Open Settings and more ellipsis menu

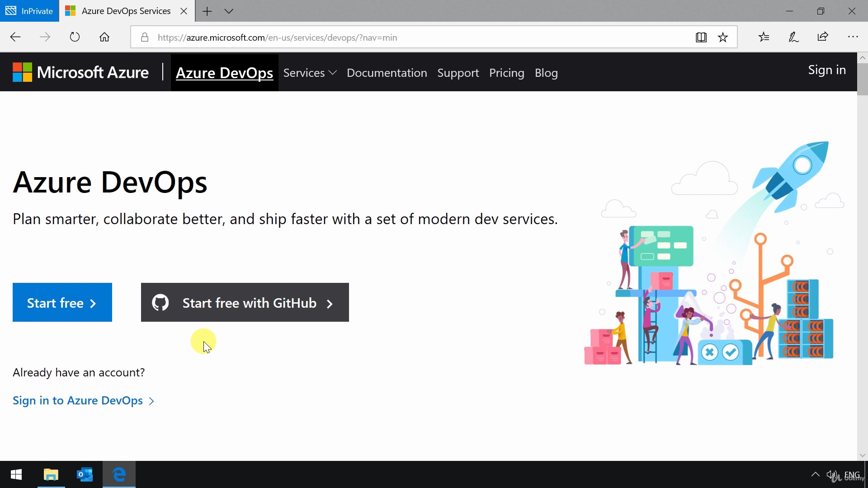853,37
